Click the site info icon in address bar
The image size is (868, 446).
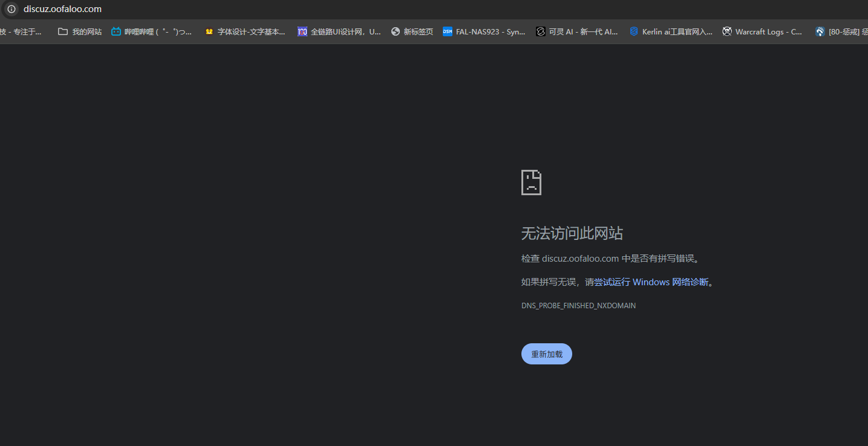[x=11, y=9]
